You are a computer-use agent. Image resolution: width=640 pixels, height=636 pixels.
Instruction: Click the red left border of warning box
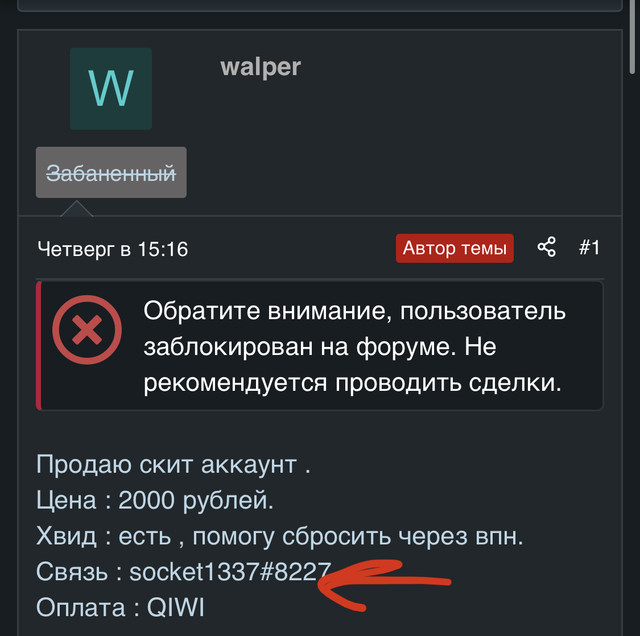(x=39, y=345)
